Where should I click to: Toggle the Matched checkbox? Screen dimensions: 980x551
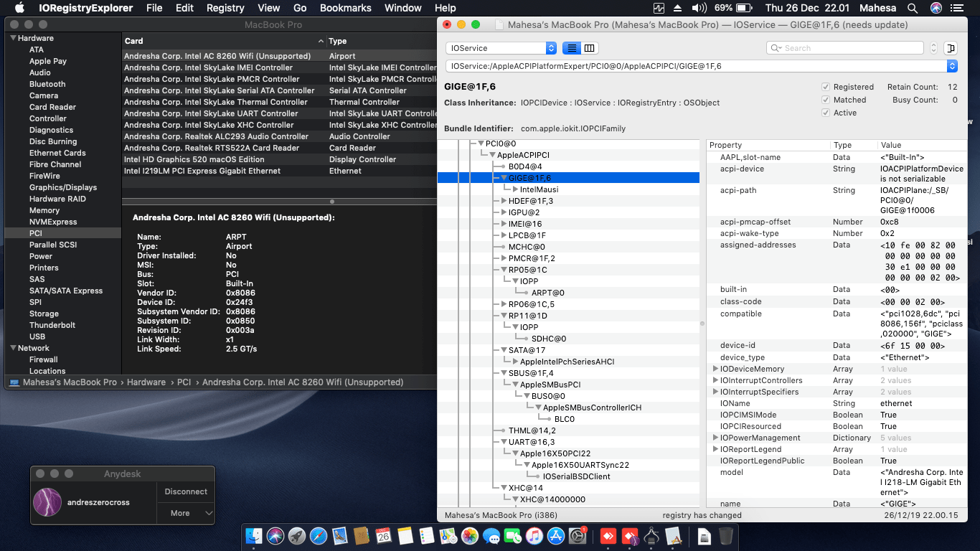826,100
